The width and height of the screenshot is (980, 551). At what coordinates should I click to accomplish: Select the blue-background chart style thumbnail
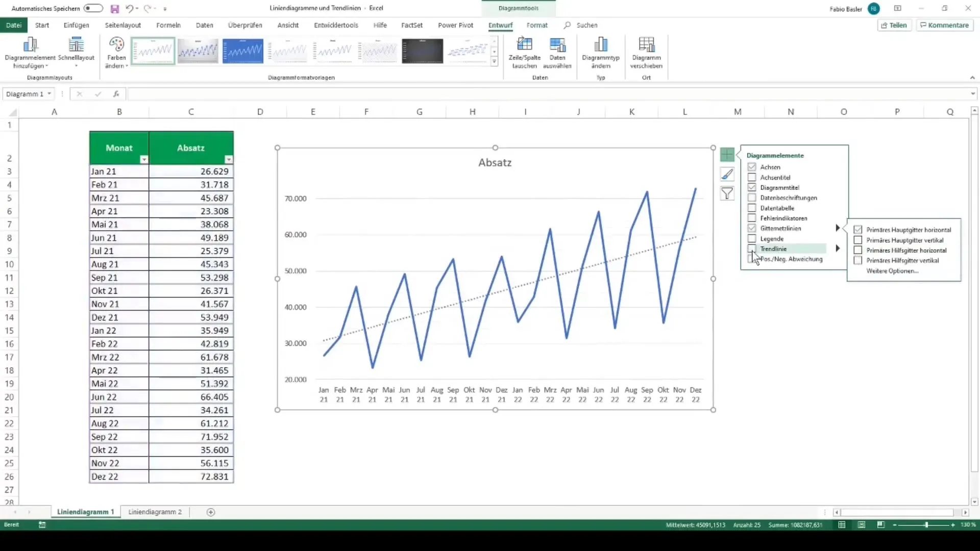[x=243, y=51]
